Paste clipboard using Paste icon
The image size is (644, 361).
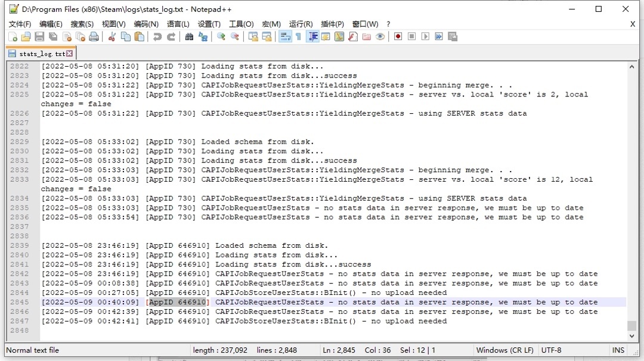pos(140,37)
